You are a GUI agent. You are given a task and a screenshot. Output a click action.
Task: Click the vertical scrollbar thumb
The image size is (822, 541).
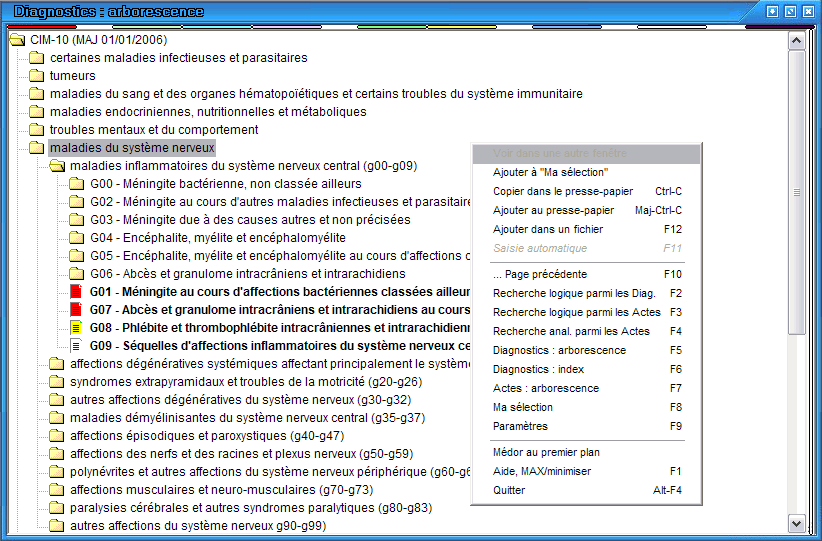pyautogui.click(x=796, y=192)
